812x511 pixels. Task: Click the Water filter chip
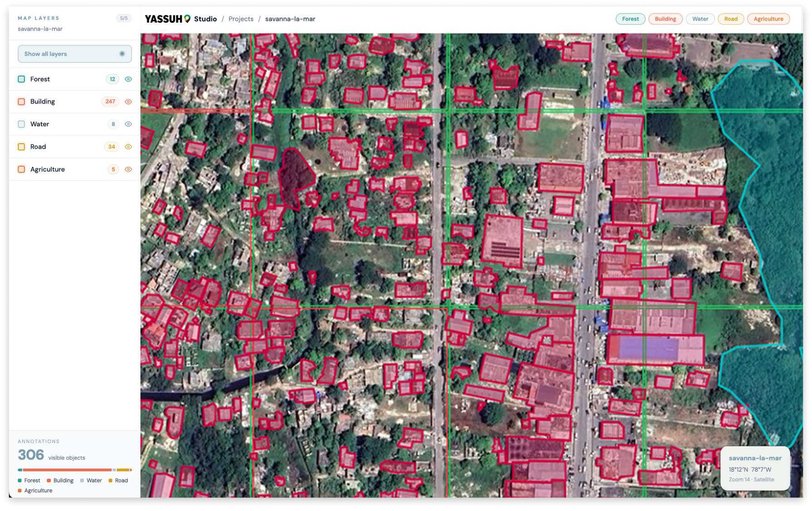coord(700,19)
